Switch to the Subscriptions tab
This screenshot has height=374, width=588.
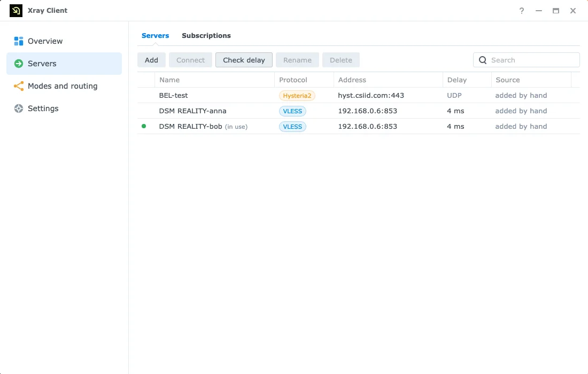coord(206,36)
